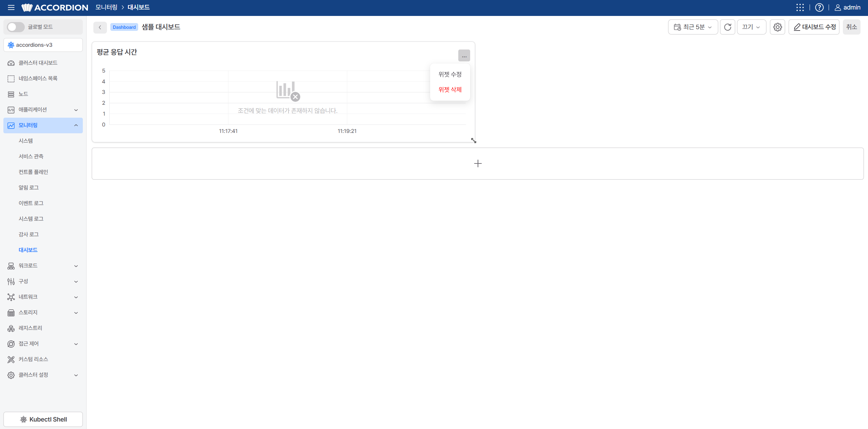Viewport: 868px width, 429px height.
Task: Open 커스텀 리소스 in sidebar
Action: 43,359
